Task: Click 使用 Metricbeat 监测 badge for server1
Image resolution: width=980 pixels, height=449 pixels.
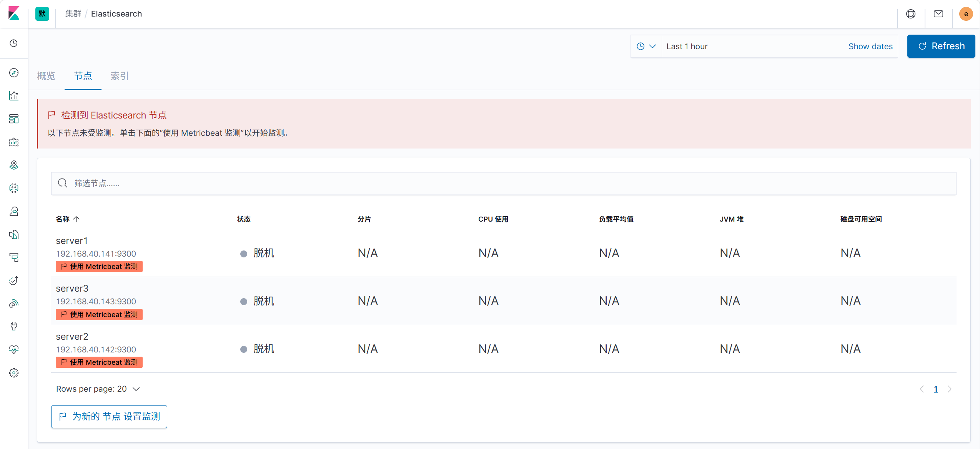Action: point(99,267)
